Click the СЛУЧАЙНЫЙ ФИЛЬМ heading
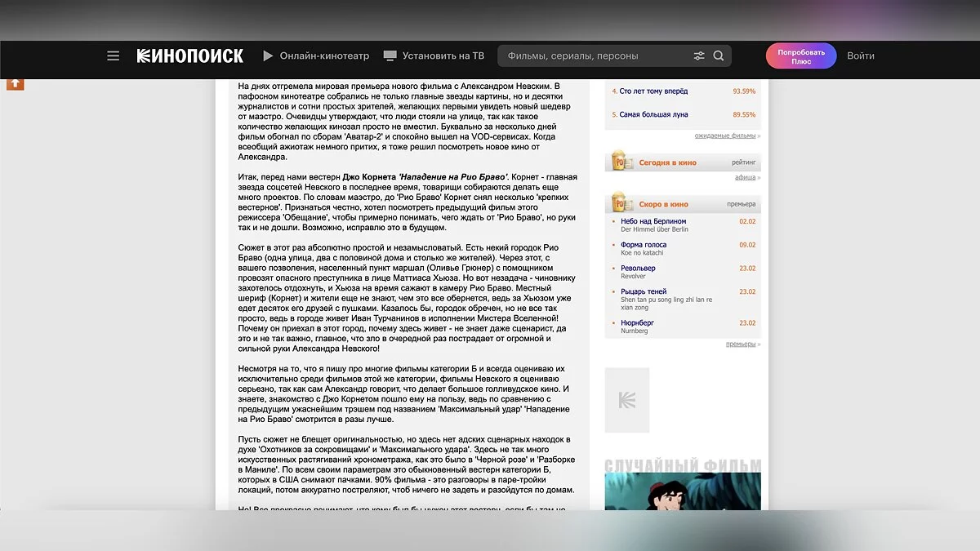The height and width of the screenshot is (551, 980). coord(683,466)
